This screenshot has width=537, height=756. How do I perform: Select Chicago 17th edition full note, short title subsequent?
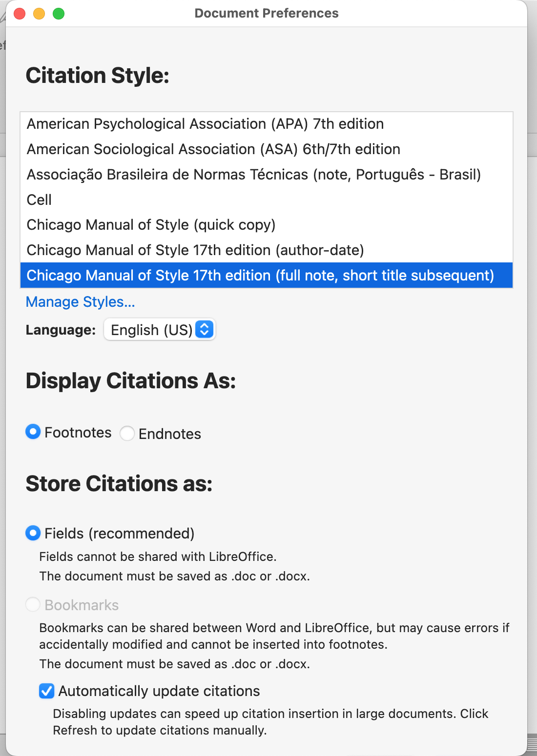coord(267,276)
